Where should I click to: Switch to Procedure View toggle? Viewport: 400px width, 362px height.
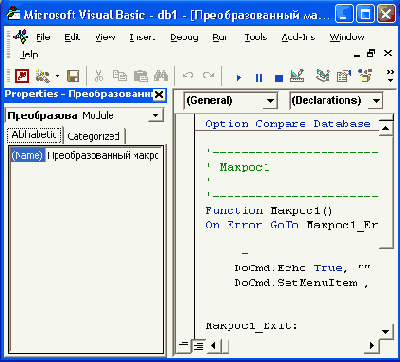click(x=183, y=345)
